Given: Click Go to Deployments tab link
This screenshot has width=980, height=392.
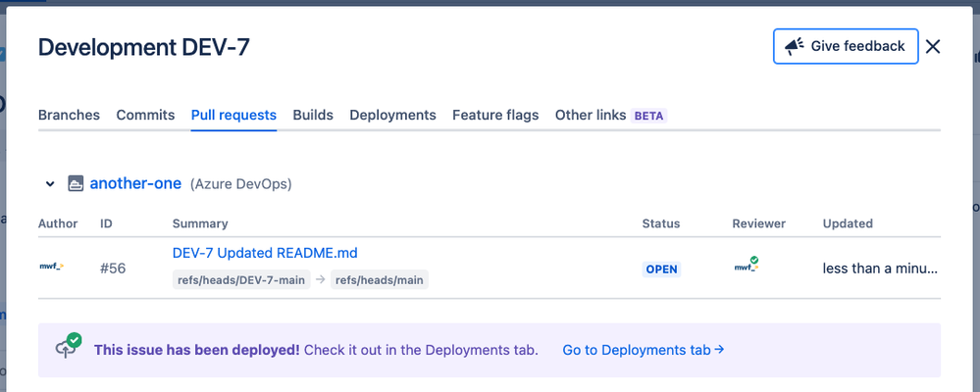Looking at the screenshot, I should [x=644, y=350].
